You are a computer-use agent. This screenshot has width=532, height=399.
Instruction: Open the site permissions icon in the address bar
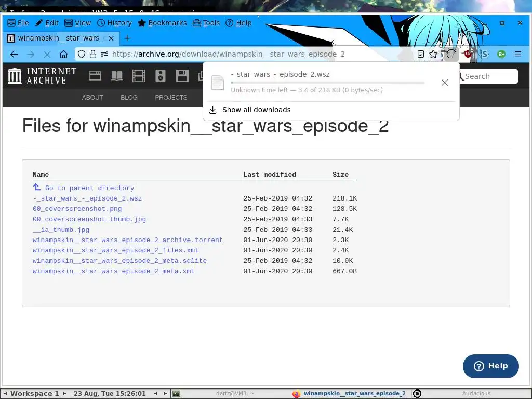(104, 54)
